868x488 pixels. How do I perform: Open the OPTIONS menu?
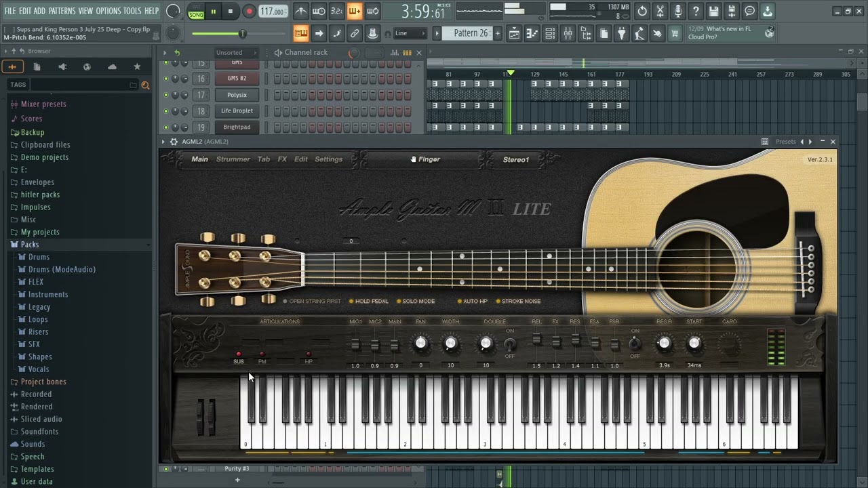click(108, 11)
